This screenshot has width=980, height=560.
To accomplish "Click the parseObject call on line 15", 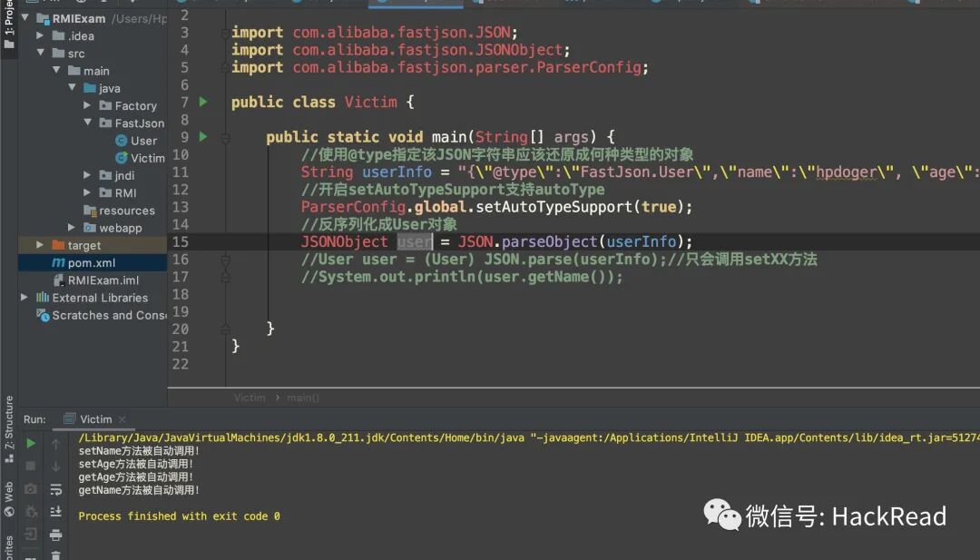I will (x=549, y=241).
